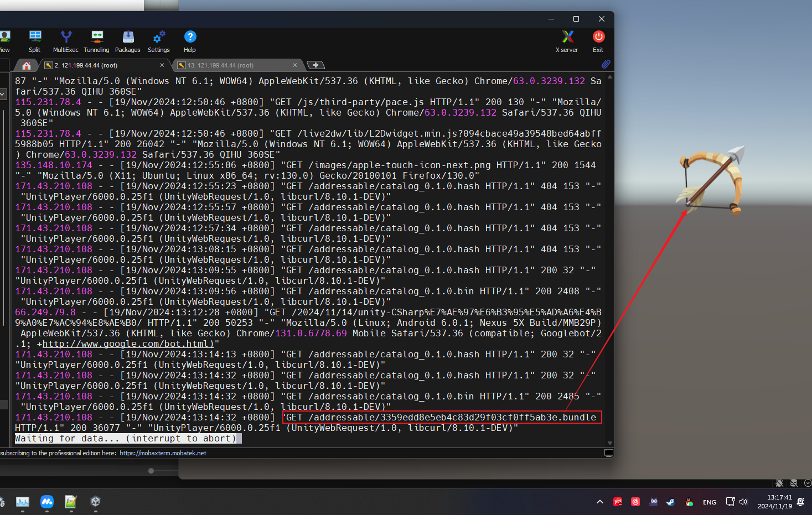
Task: Open the blue M app in taskbar
Action: [x=47, y=502]
